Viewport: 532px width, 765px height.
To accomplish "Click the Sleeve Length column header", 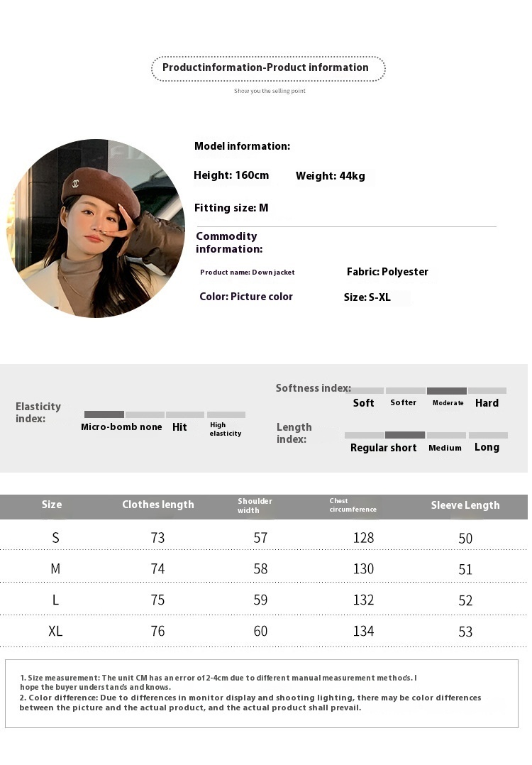I will pyautogui.click(x=465, y=505).
